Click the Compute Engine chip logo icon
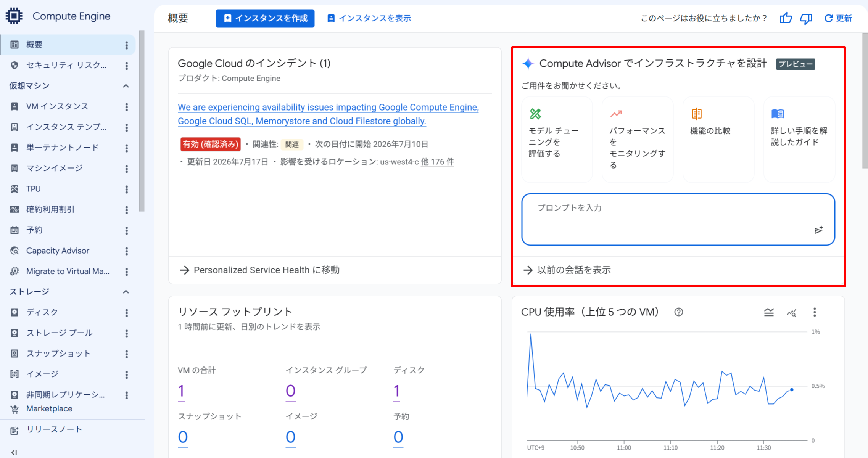Screen dimensions: 868x458 click(x=14, y=16)
